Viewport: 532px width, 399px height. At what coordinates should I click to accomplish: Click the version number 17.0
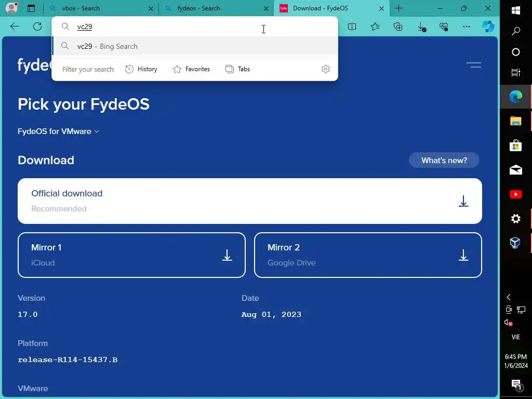click(28, 314)
